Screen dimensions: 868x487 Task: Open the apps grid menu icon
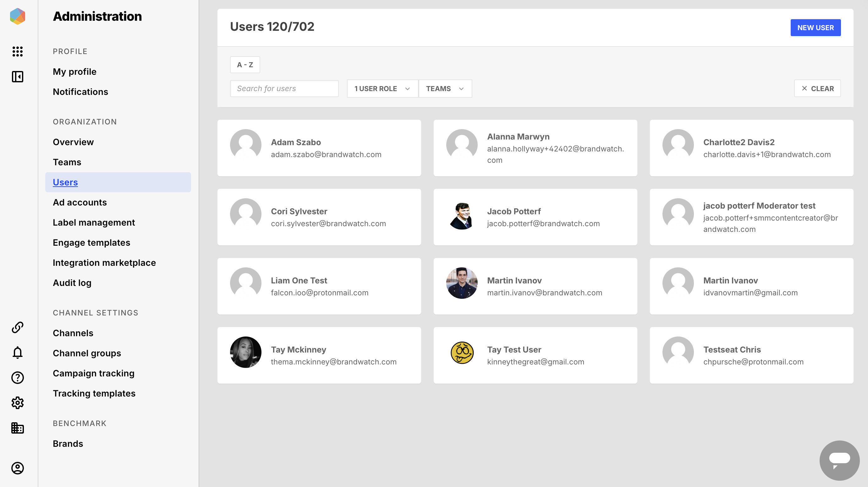coord(18,51)
